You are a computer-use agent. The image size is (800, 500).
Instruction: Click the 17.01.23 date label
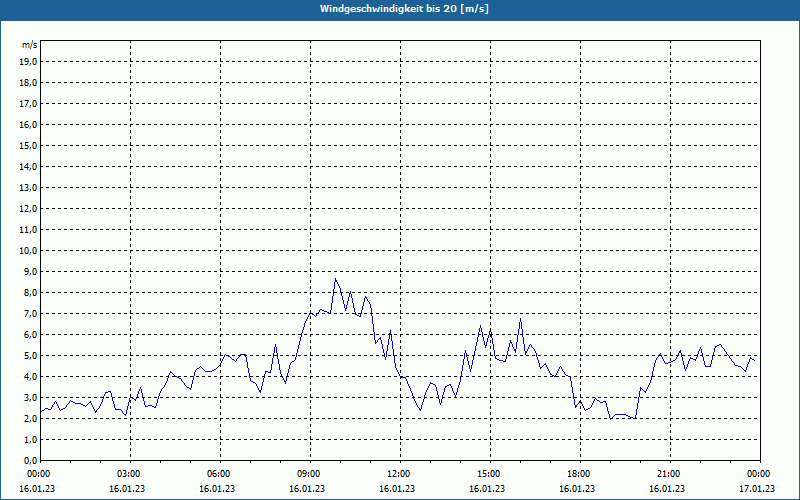pyautogui.click(x=757, y=489)
